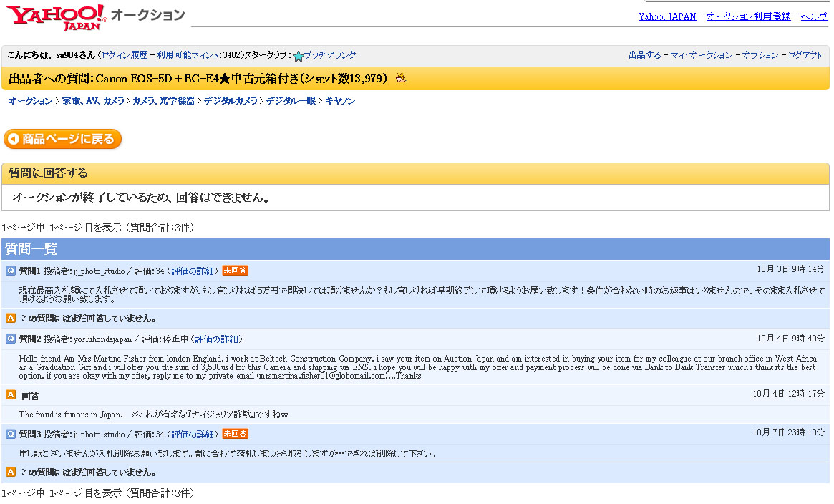Click the 未回答 badge on 質問1
This screenshot has height=504, width=834.
pos(235,271)
